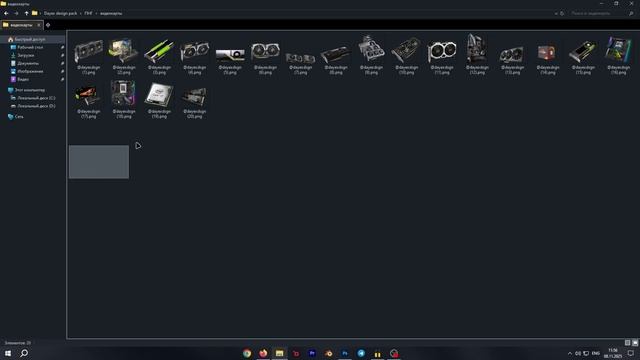
Task: Go up one folder level
Action: point(27,13)
